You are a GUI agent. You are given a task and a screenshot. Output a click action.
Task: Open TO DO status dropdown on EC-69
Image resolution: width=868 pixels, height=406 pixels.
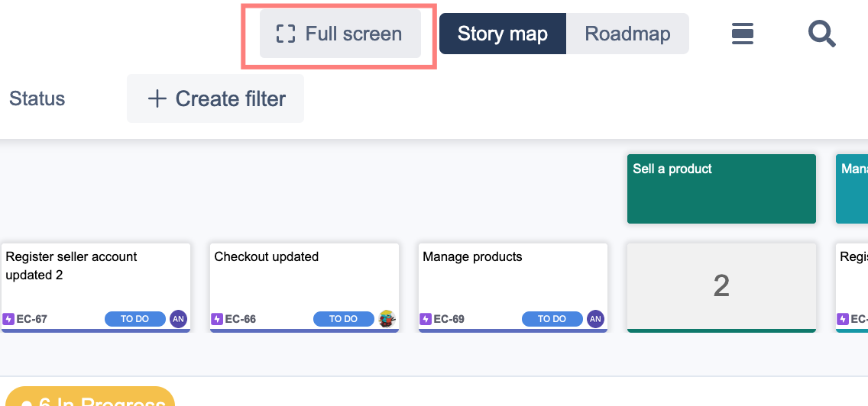coord(552,319)
